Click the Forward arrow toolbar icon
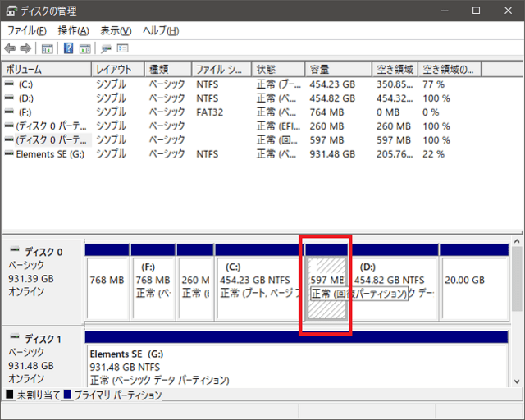Screen dimensions: 525x420 (x=25, y=48)
